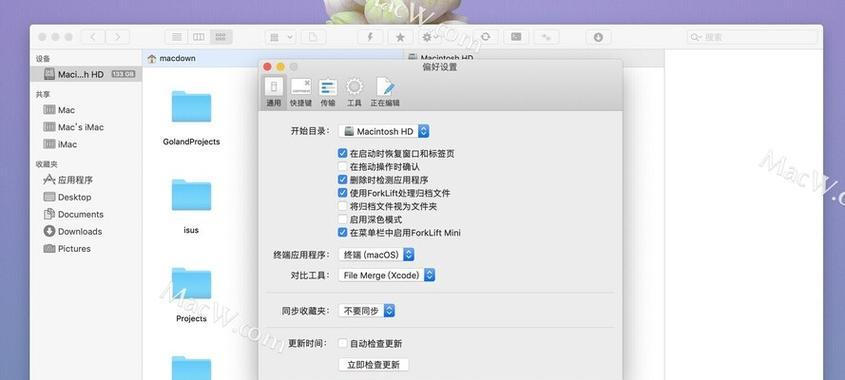The image size is (845, 380).
Task: Open the 开始目录 Macintosh HD dropdown
Action: pyautogui.click(x=384, y=131)
